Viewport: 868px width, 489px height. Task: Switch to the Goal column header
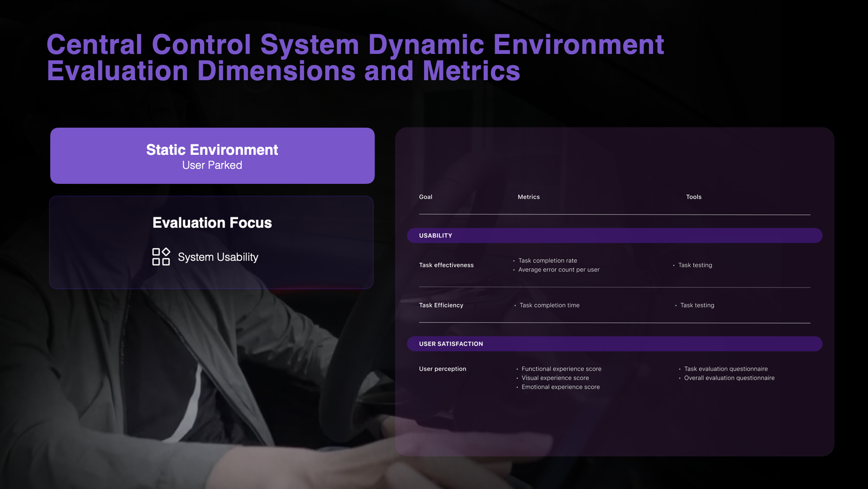click(426, 197)
